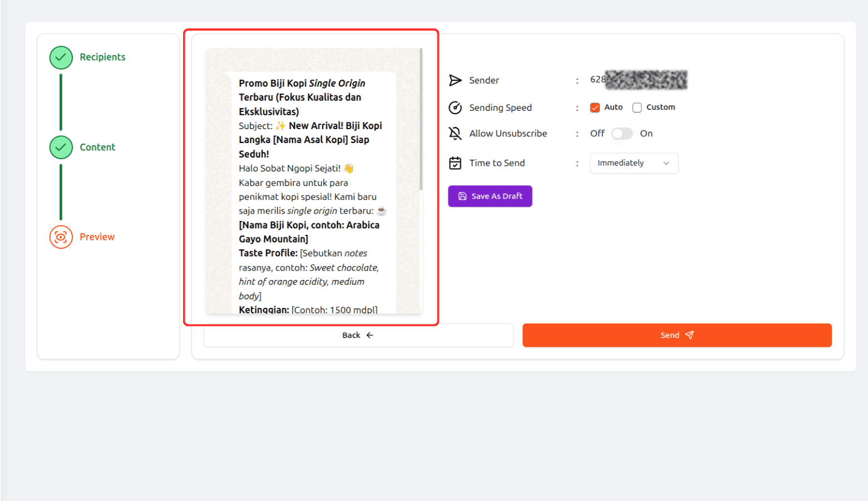
Task: Click the Sending Speed gauge icon
Action: pos(455,107)
